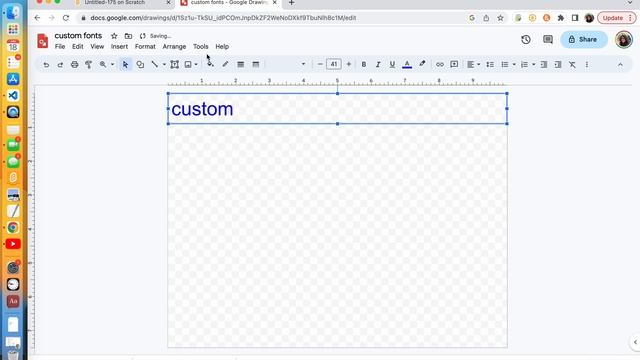The height and width of the screenshot is (360, 640).
Task: Toggle the numbered list
Action: click(x=524, y=64)
